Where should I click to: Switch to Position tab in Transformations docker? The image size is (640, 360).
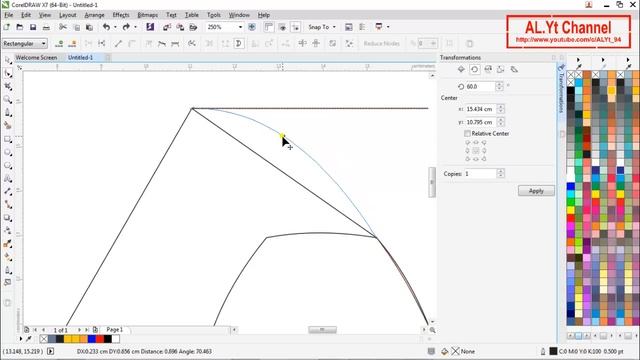click(461, 69)
